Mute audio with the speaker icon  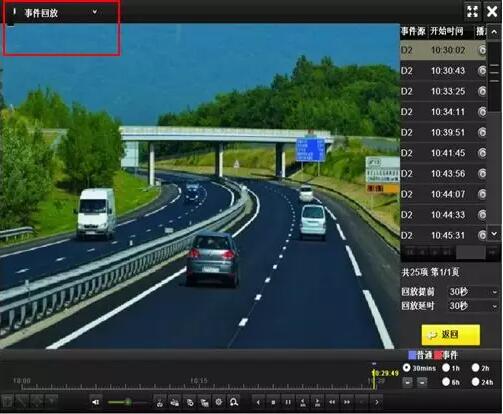point(95,402)
